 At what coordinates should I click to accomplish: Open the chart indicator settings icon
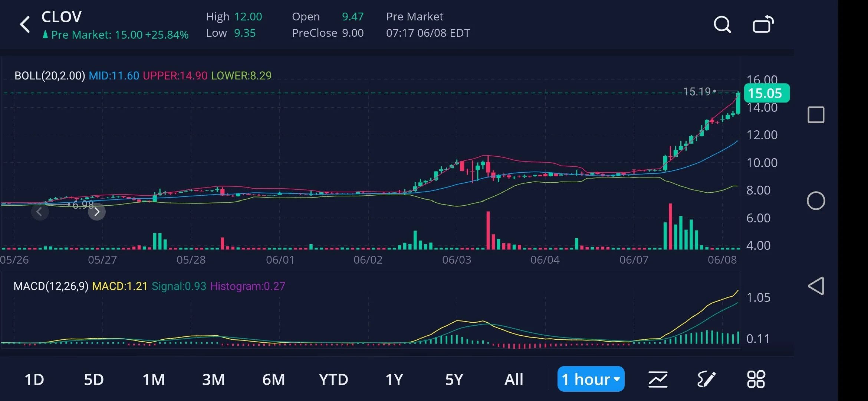click(658, 379)
